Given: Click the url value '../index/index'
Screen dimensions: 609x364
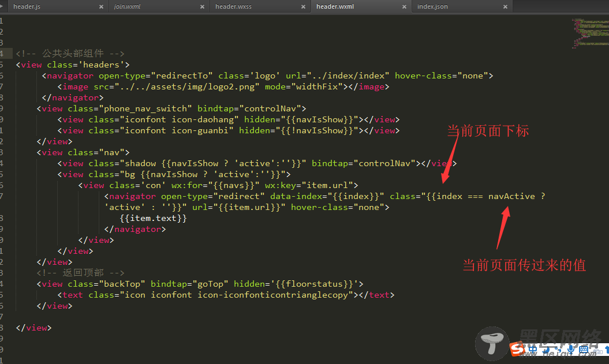Looking at the screenshot, I should pos(348,76).
